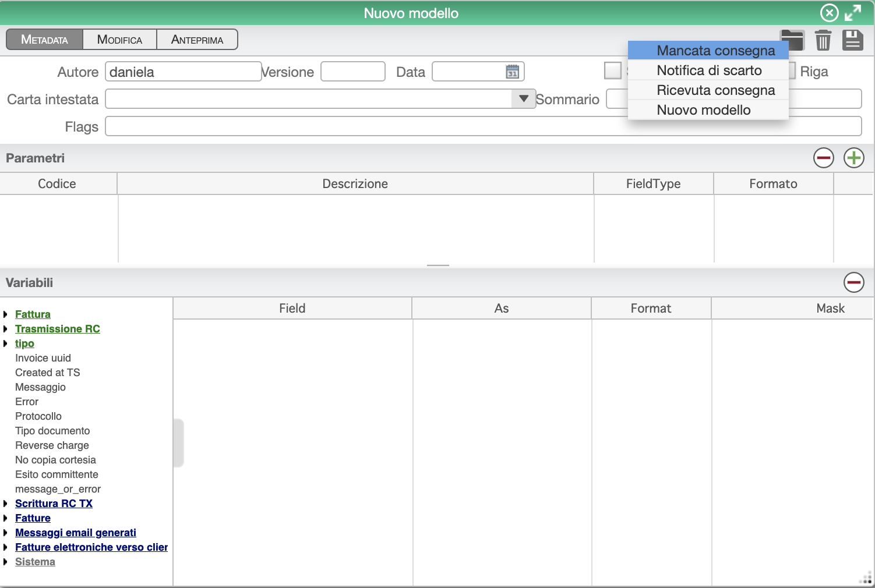Add a parameter with the green plus icon

tap(853, 158)
